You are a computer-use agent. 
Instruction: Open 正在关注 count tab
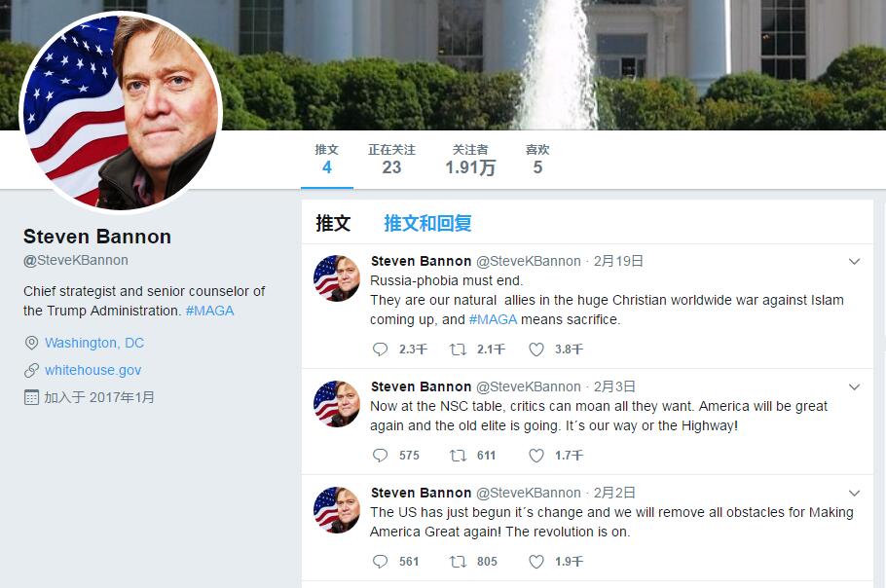pyautogui.click(x=391, y=160)
